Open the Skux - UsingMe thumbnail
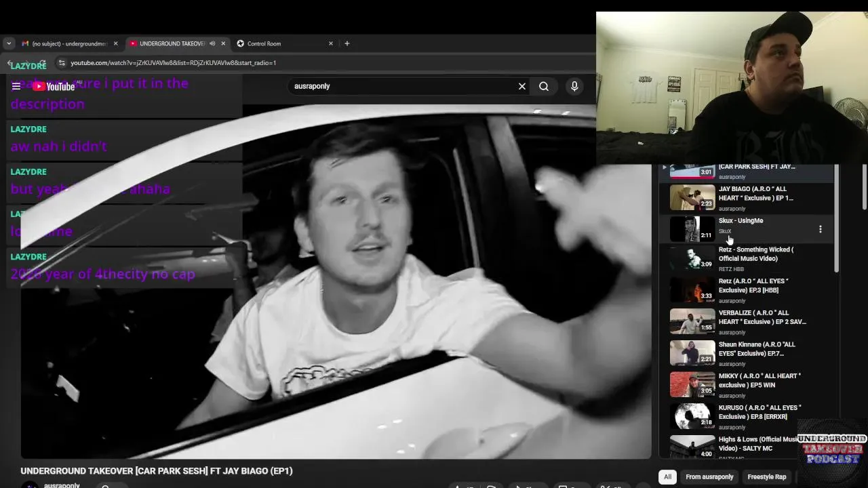The height and width of the screenshot is (488, 868). 692,229
